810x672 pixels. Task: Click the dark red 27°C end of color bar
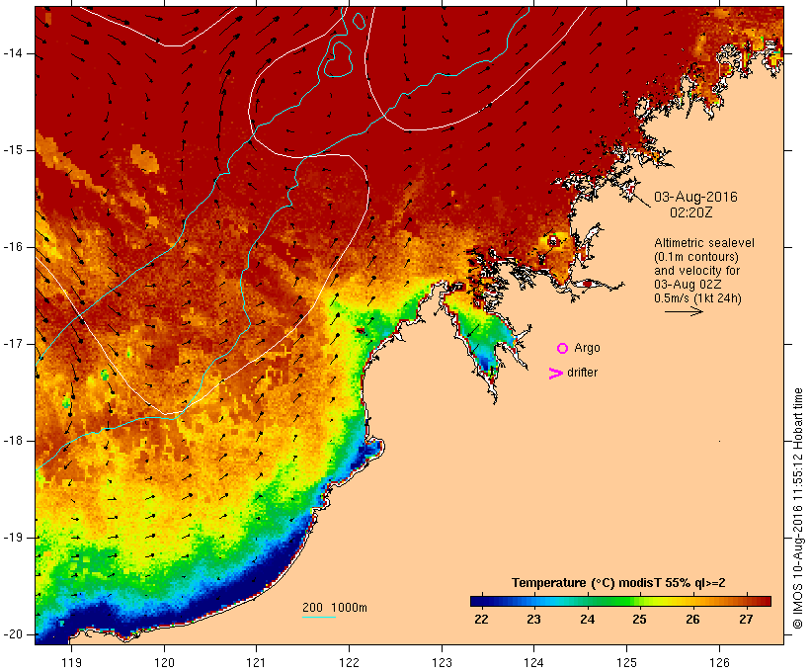(x=764, y=601)
